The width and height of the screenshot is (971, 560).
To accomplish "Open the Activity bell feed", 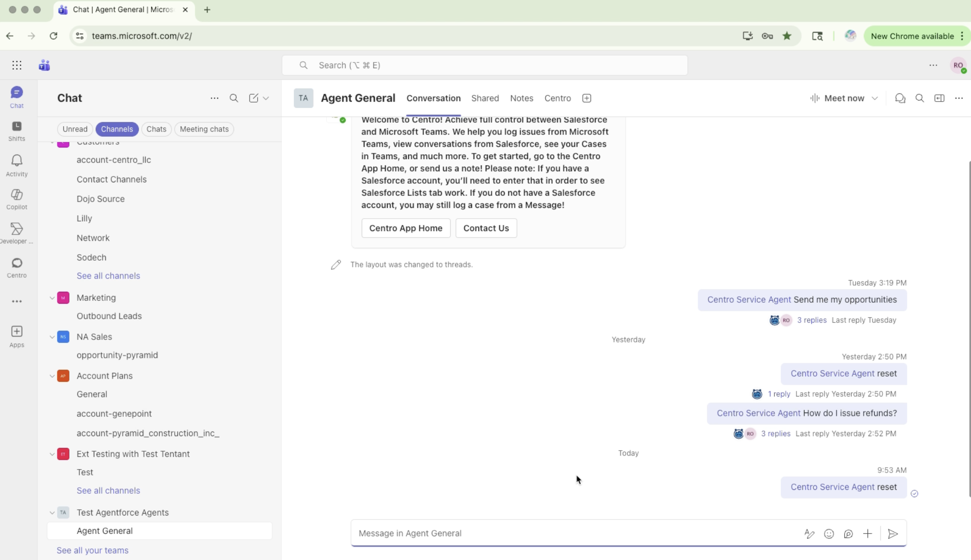I will click(x=16, y=165).
